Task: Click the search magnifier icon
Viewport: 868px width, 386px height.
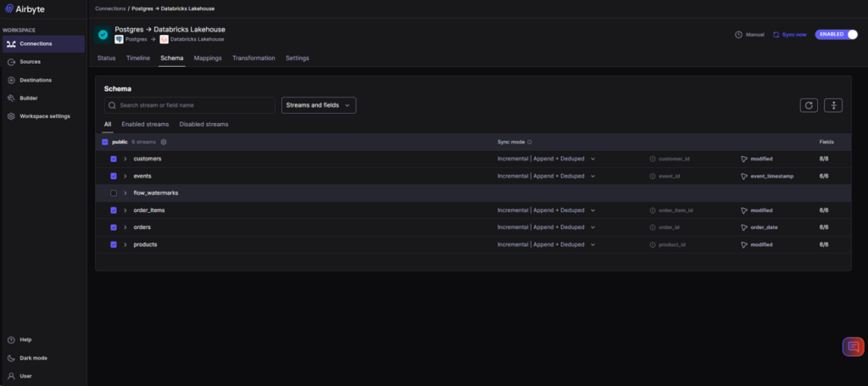Action: coord(113,105)
